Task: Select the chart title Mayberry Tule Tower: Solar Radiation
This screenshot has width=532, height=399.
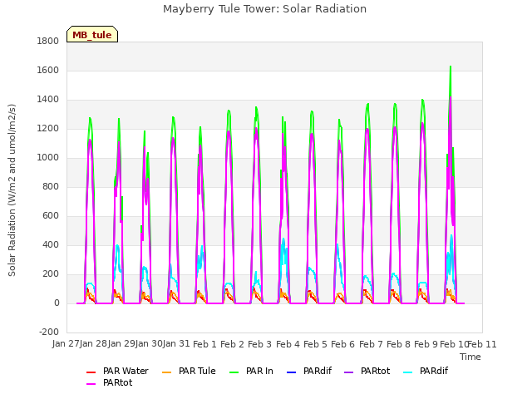Action: (264, 9)
